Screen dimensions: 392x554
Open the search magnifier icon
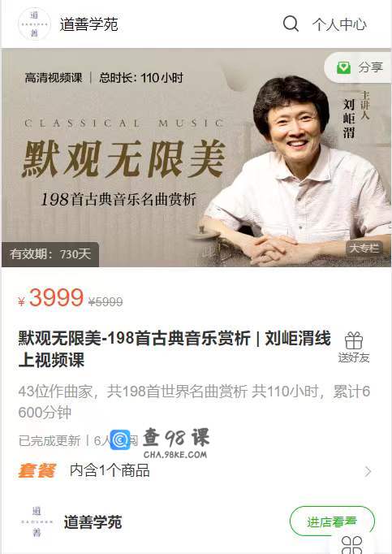291,24
